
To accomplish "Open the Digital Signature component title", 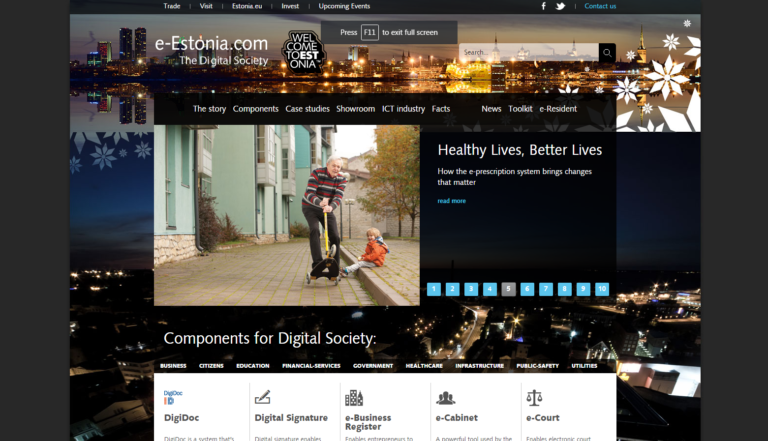I will click(291, 418).
